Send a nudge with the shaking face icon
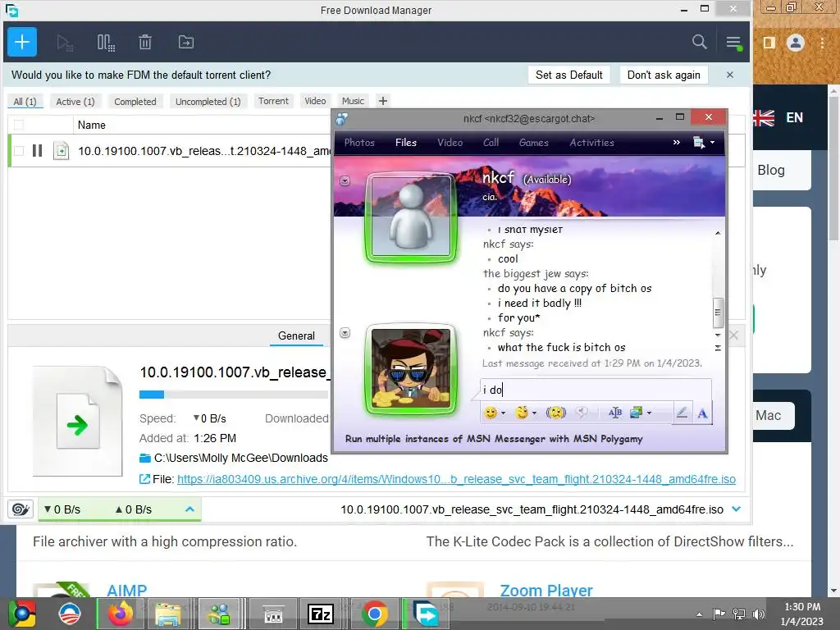 [x=556, y=413]
